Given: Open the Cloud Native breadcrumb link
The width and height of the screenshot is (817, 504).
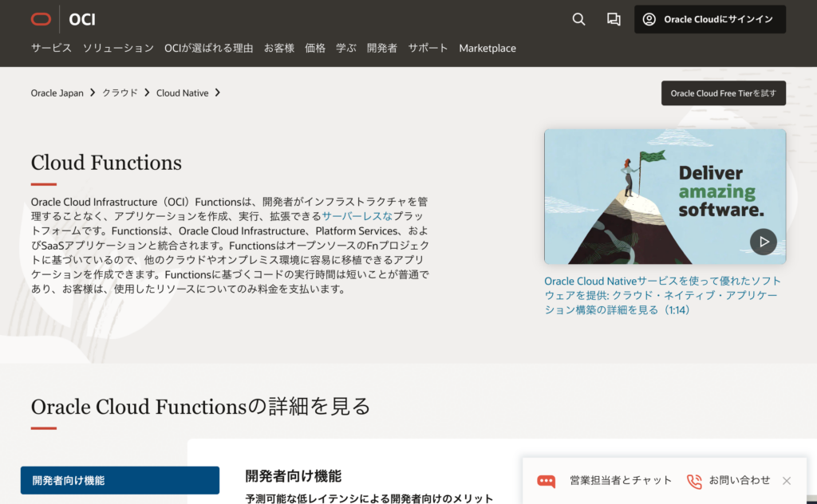Looking at the screenshot, I should [x=182, y=93].
